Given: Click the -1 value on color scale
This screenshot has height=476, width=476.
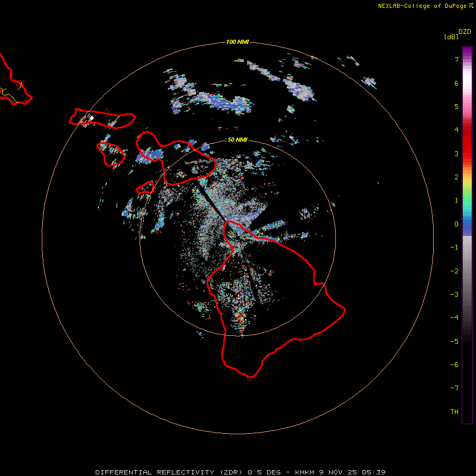Looking at the screenshot, I should pyautogui.click(x=454, y=248).
